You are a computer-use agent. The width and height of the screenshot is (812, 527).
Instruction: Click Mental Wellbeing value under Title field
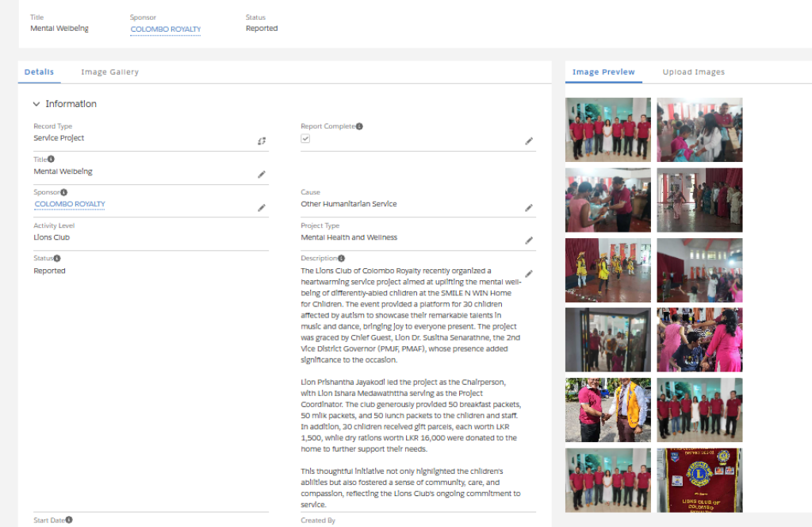[63, 171]
